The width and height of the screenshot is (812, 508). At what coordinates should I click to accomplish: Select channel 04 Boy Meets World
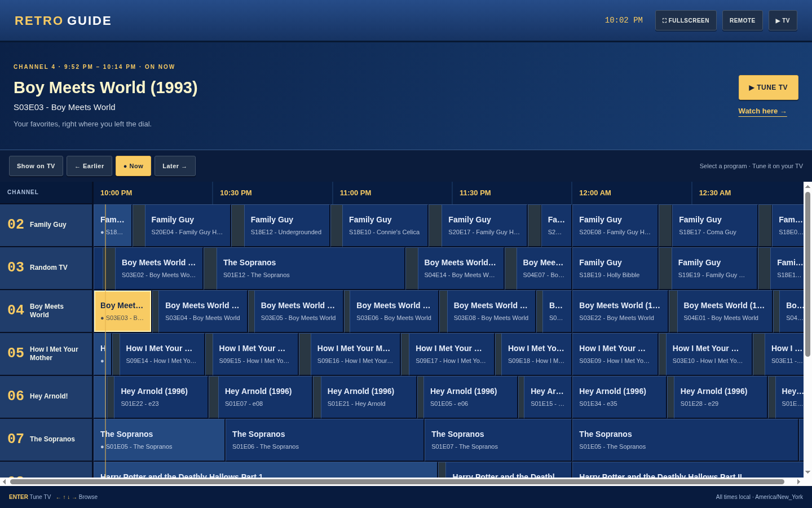[46, 310]
